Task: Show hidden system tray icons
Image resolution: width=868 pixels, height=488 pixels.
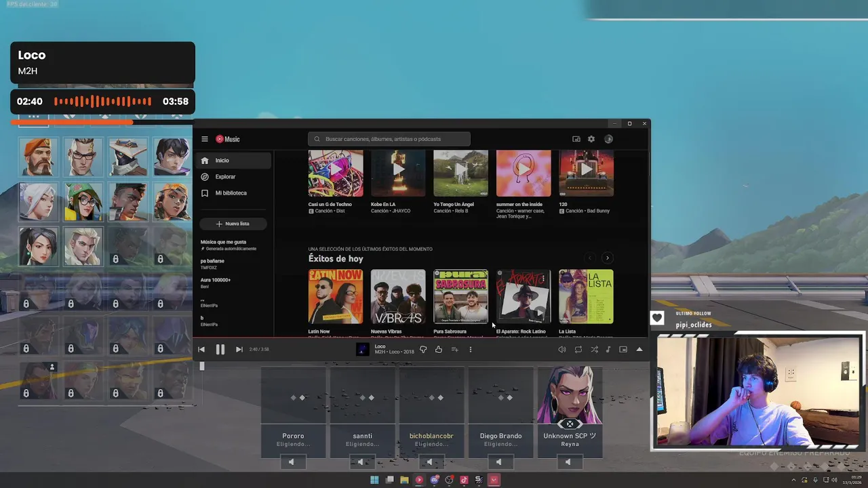Action: pyautogui.click(x=794, y=480)
